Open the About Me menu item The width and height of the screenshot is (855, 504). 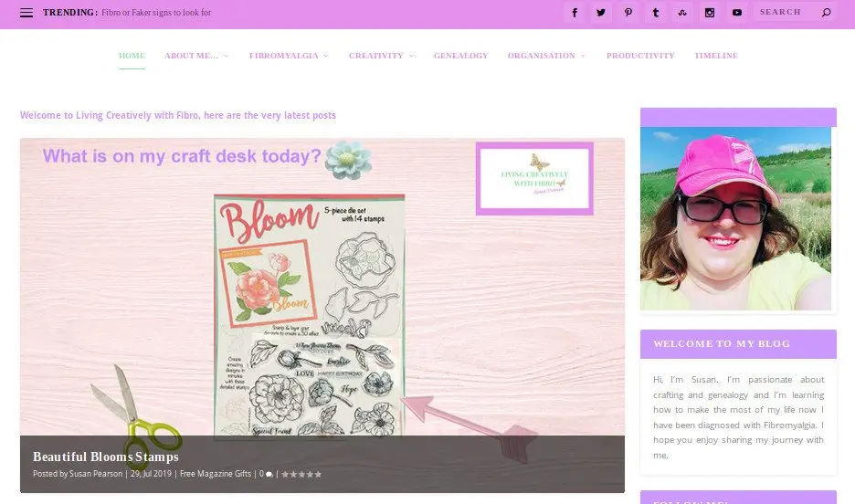pyautogui.click(x=191, y=56)
